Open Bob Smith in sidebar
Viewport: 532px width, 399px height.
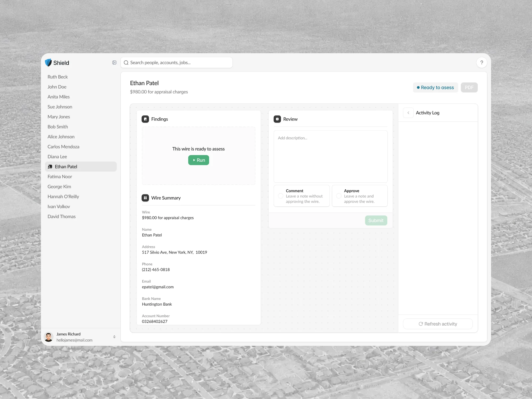(x=58, y=127)
